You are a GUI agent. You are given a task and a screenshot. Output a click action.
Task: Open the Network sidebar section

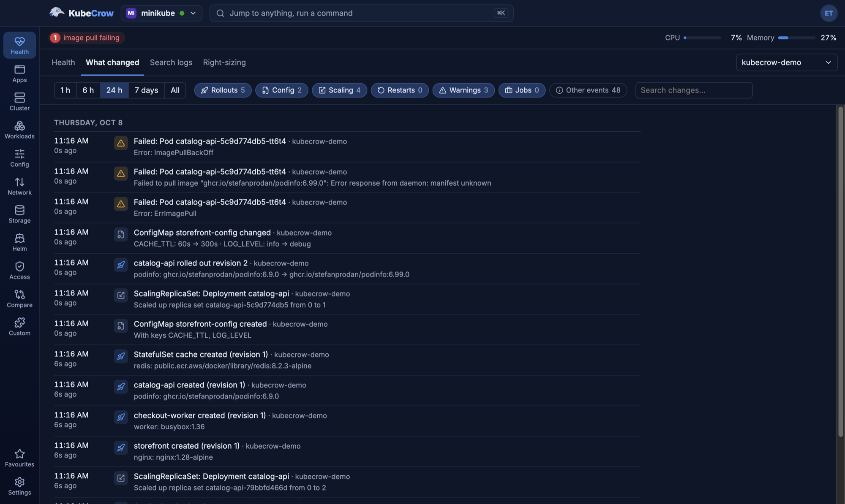tap(19, 186)
